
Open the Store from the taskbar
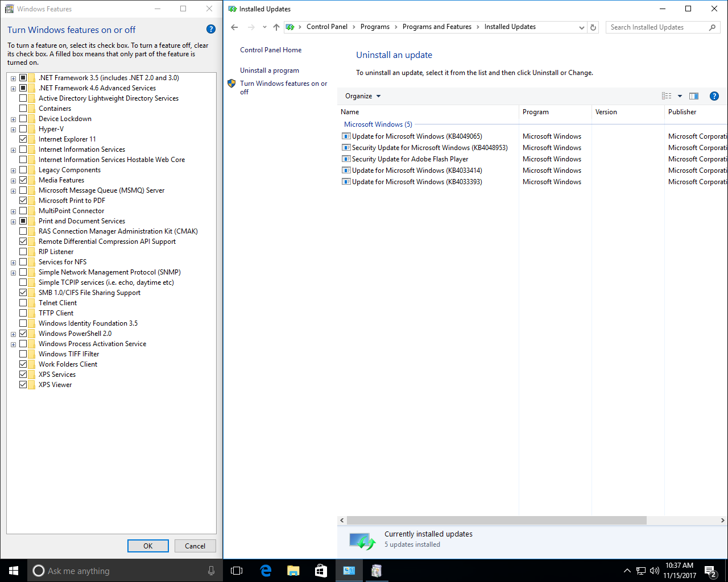tap(321, 571)
